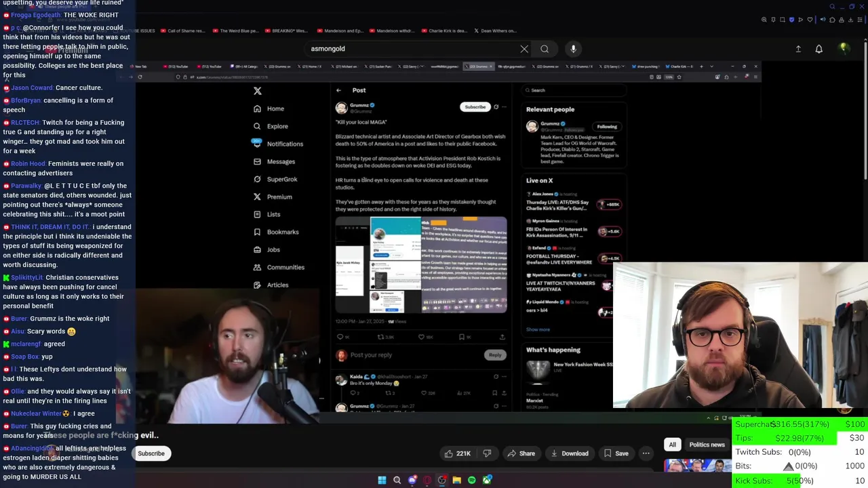Open Spotify from taskbar
The width and height of the screenshot is (868, 488).
coord(472,481)
